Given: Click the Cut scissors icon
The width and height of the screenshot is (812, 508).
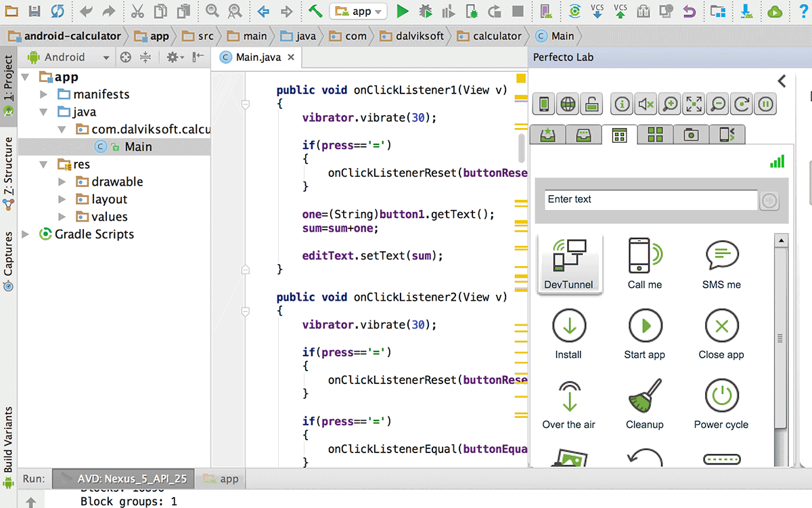Looking at the screenshot, I should click(x=137, y=11).
